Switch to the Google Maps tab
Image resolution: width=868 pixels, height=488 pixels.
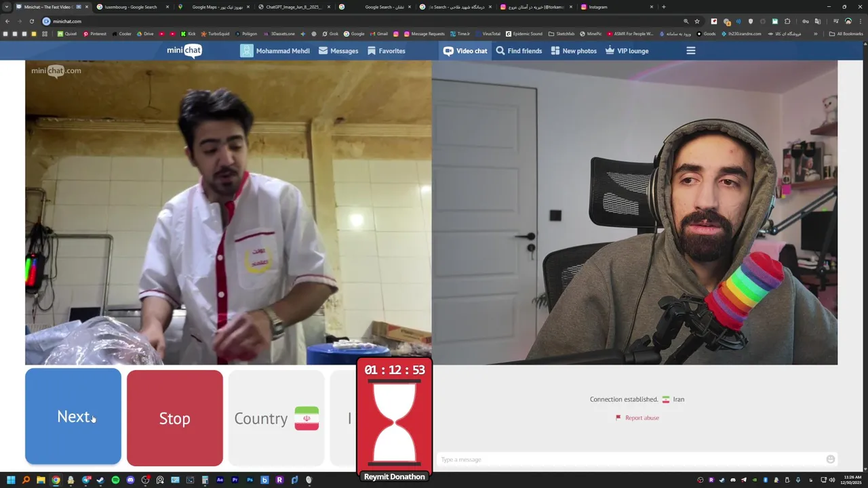[214, 7]
